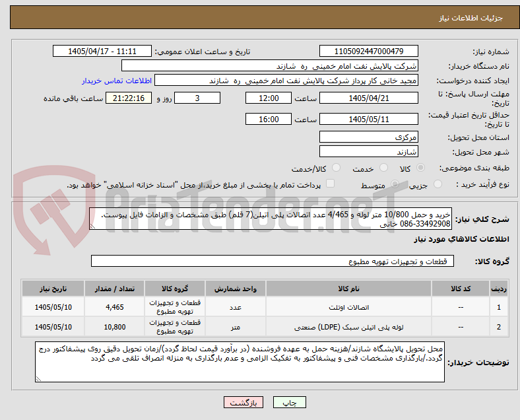Click the تاریخ نیاز column header
Screen dimensions: 520x420
53,289
